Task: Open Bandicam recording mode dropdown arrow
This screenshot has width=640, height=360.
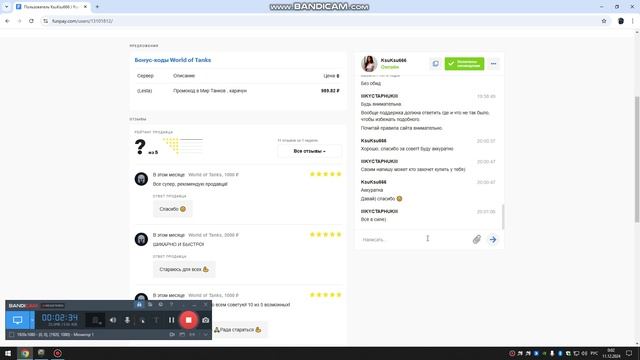Action: point(32,320)
